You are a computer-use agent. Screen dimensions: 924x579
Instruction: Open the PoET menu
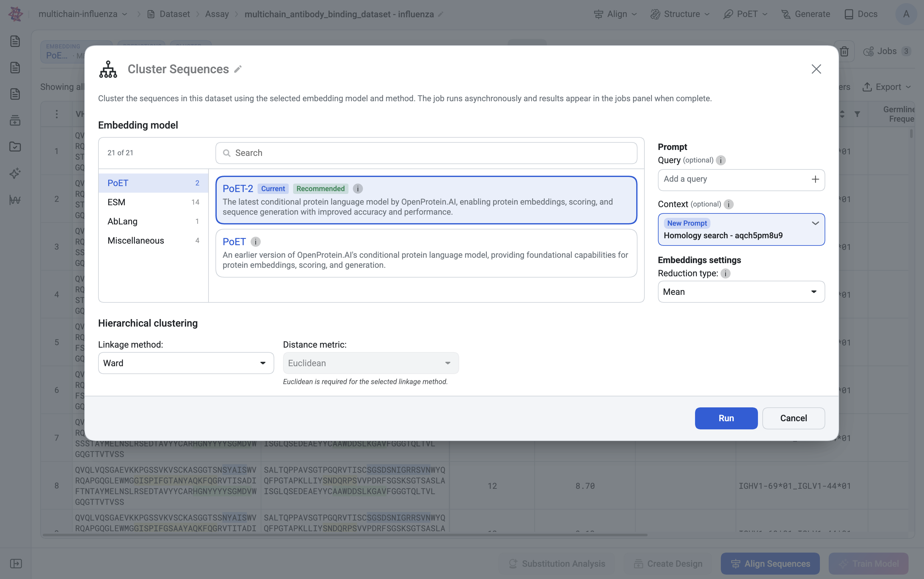pyautogui.click(x=745, y=14)
